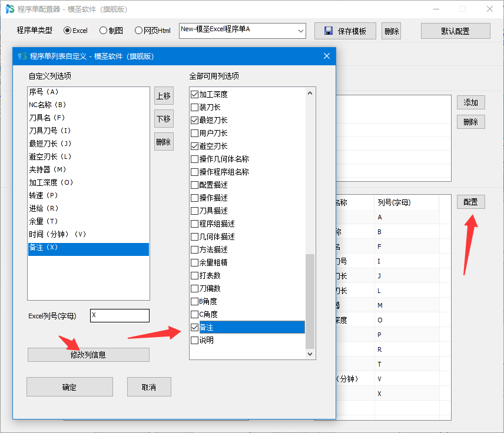
Task: Select 序号（A） in custom column list
Action: (x=88, y=92)
